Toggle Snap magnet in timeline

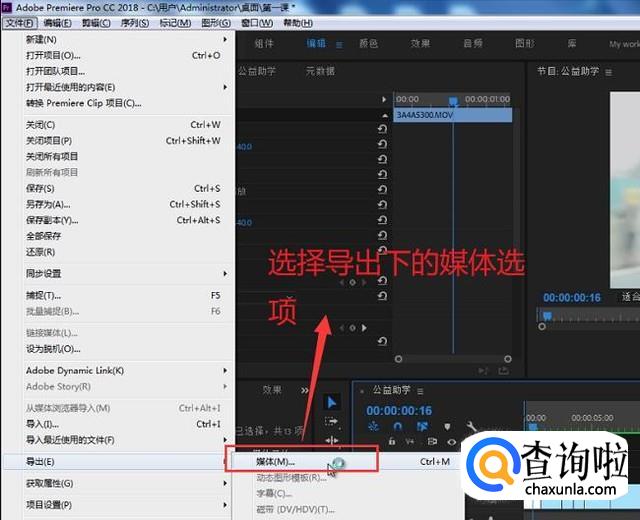point(398,427)
